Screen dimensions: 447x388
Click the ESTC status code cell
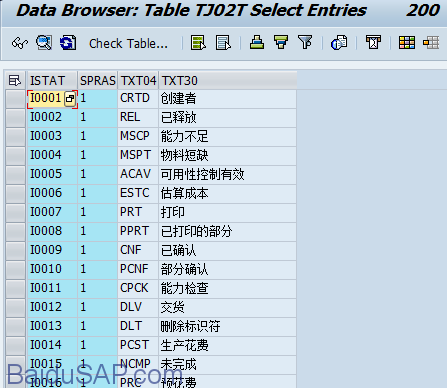tap(138, 194)
